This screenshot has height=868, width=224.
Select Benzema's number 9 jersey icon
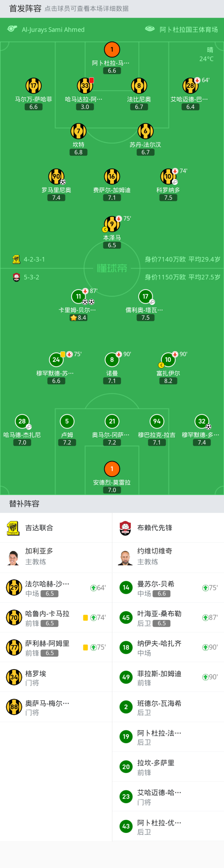point(112,224)
